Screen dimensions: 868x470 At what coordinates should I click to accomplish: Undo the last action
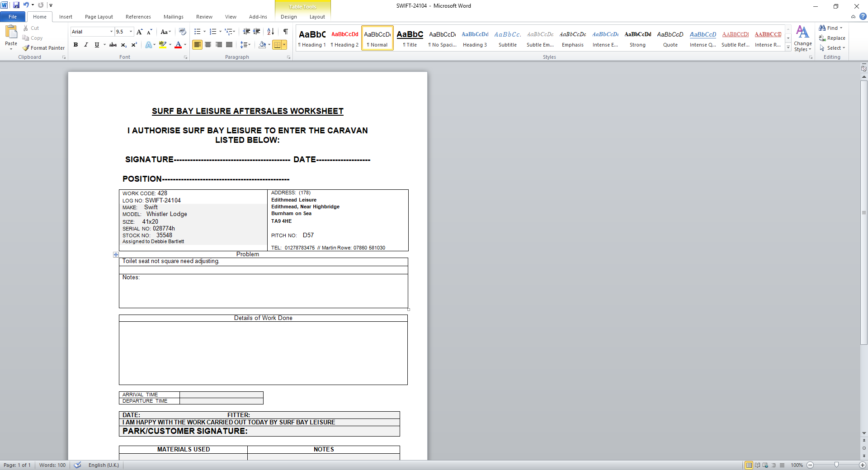click(26, 5)
